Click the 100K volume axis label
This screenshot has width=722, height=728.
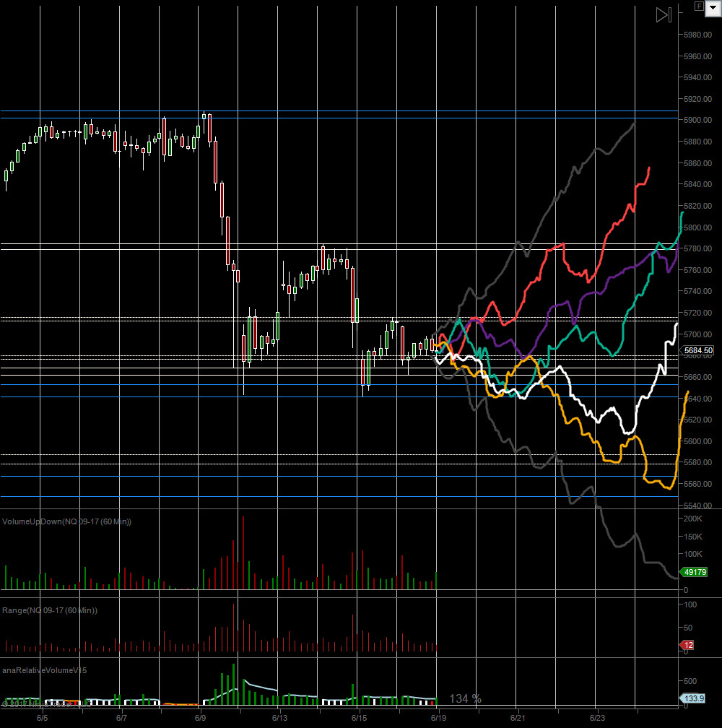693,554
